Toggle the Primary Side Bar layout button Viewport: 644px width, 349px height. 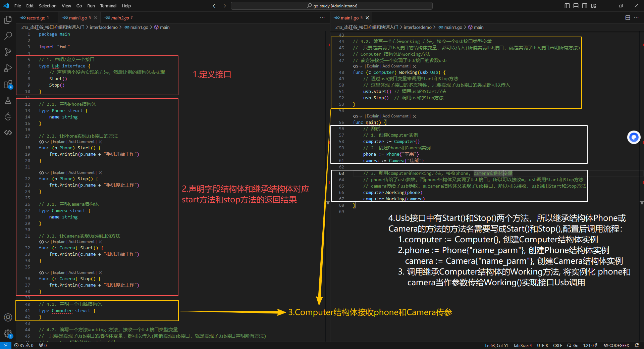(x=567, y=6)
